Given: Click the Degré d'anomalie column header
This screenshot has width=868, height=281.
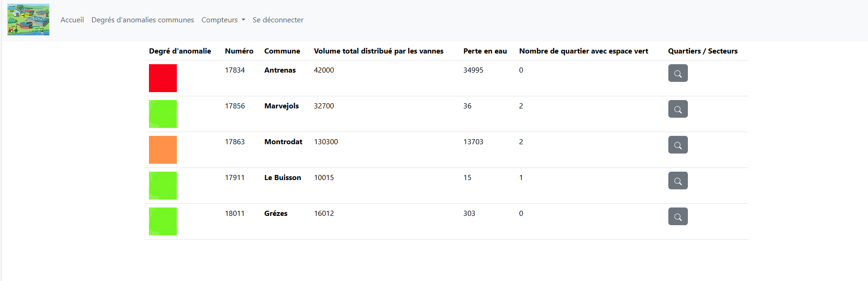Looking at the screenshot, I should point(180,51).
